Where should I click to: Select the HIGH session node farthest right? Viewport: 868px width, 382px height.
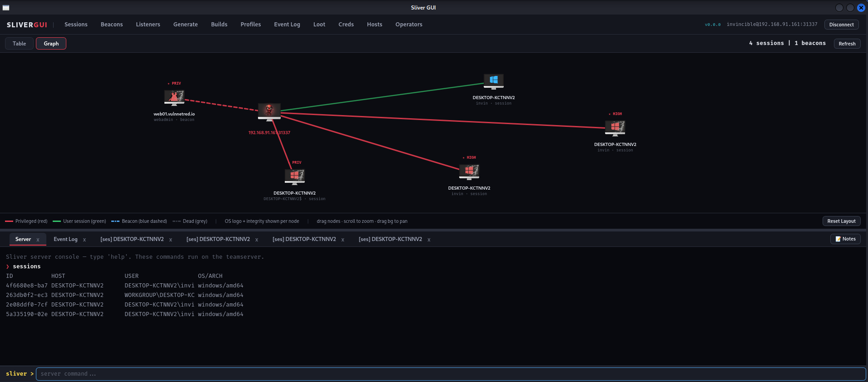pyautogui.click(x=615, y=128)
